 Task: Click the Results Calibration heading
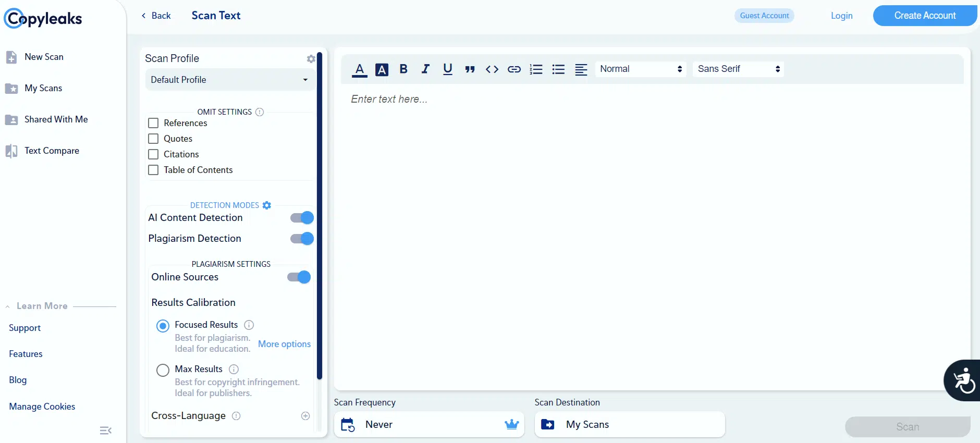click(x=193, y=302)
